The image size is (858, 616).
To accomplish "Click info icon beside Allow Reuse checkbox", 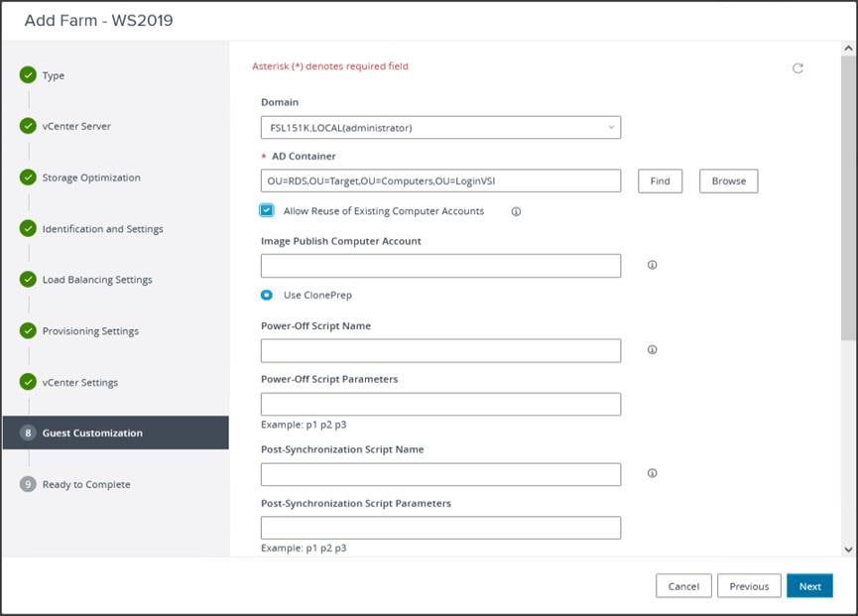I will click(516, 211).
